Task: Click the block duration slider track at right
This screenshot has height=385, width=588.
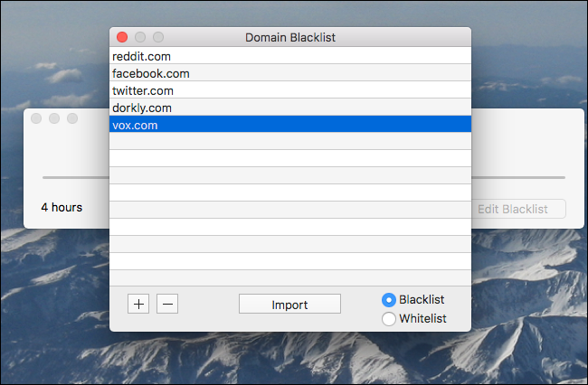Action: click(518, 177)
